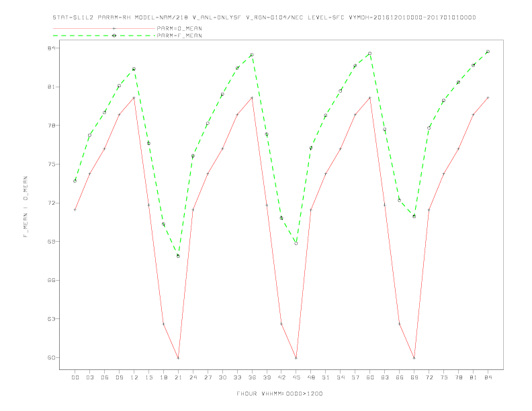This screenshot has height=411, width=532.
Task: Click the rotated y-axis title F_MEAN | O_MEAN
Action: tap(26, 207)
